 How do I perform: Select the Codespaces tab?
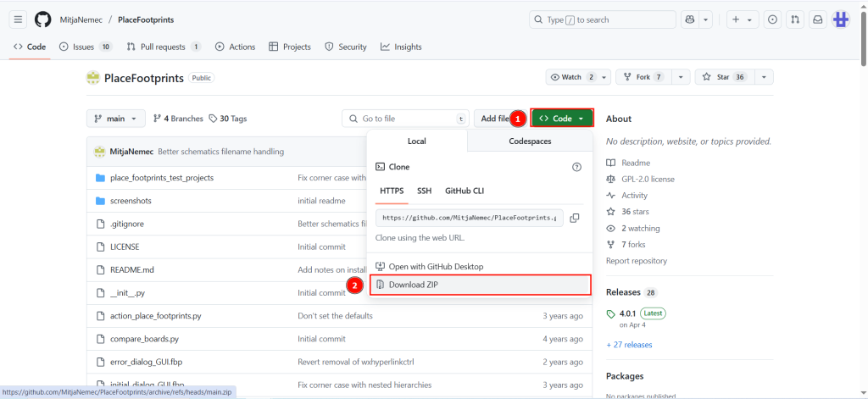530,141
